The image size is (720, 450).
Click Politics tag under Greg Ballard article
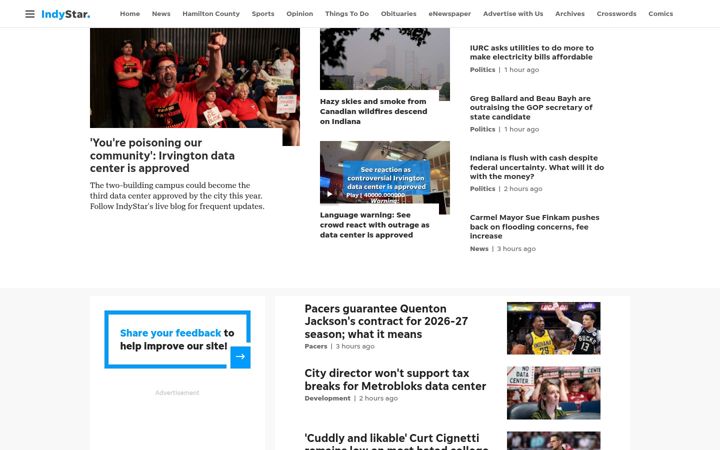click(x=482, y=129)
